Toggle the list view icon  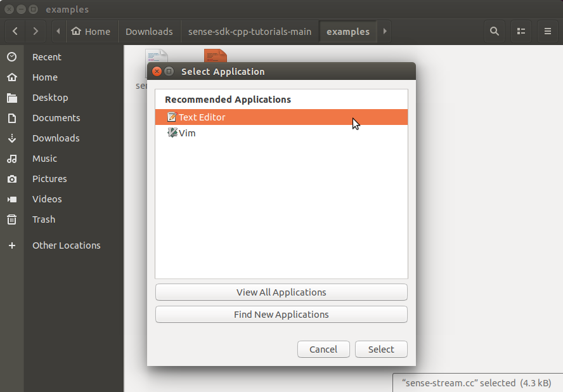[521, 31]
